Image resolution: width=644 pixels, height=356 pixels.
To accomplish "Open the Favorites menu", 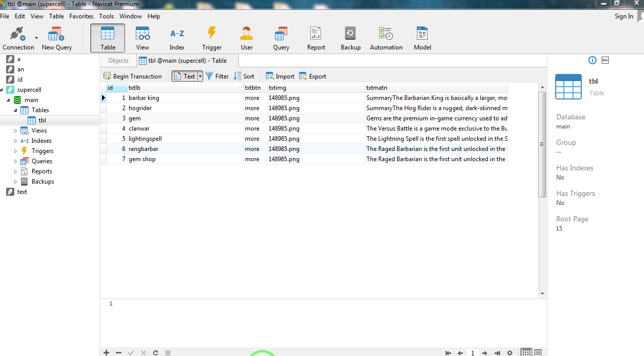I will point(81,16).
